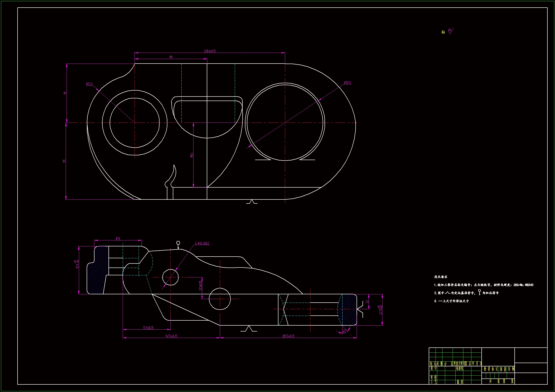Viewport: 555px width, 392px height.
Task: Select the 72.5±0.25 dimension text
Action: pos(148,328)
